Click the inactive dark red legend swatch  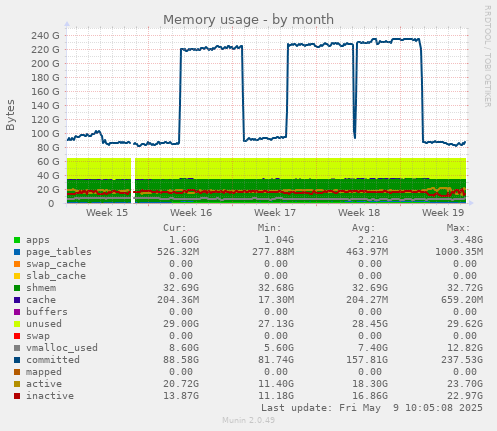coord(17,396)
